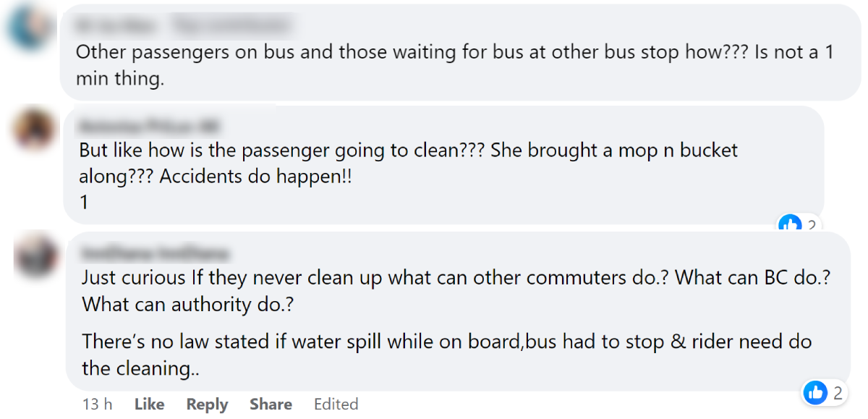Viewport: 868px width, 419px height.
Task: Click the 13 h comment timestamp
Action: pos(97,404)
